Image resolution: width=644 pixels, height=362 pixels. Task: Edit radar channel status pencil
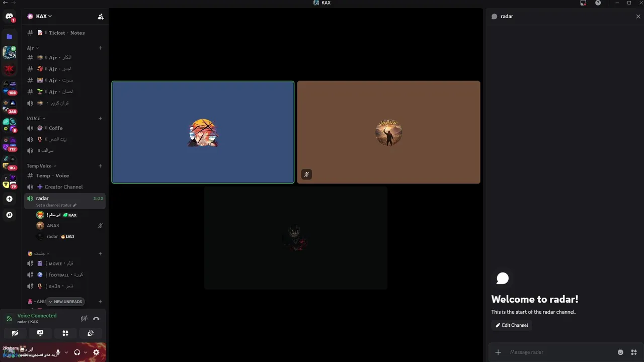pyautogui.click(x=75, y=205)
